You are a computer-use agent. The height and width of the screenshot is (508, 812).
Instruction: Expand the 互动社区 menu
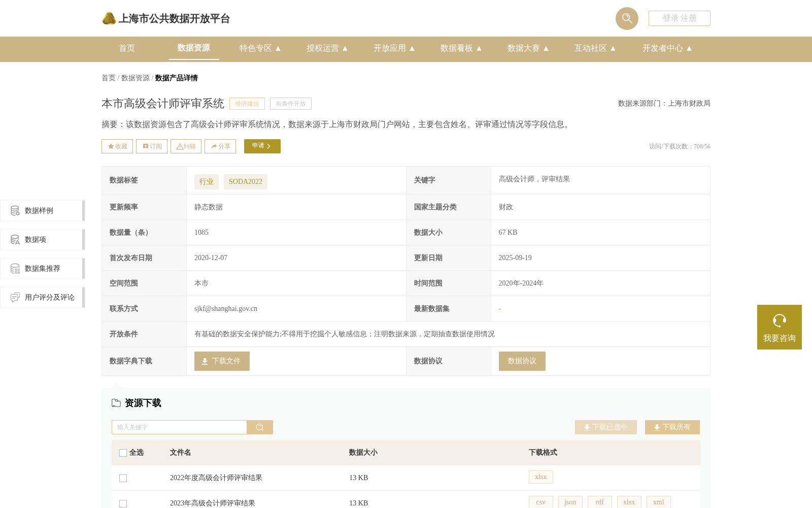[595, 48]
